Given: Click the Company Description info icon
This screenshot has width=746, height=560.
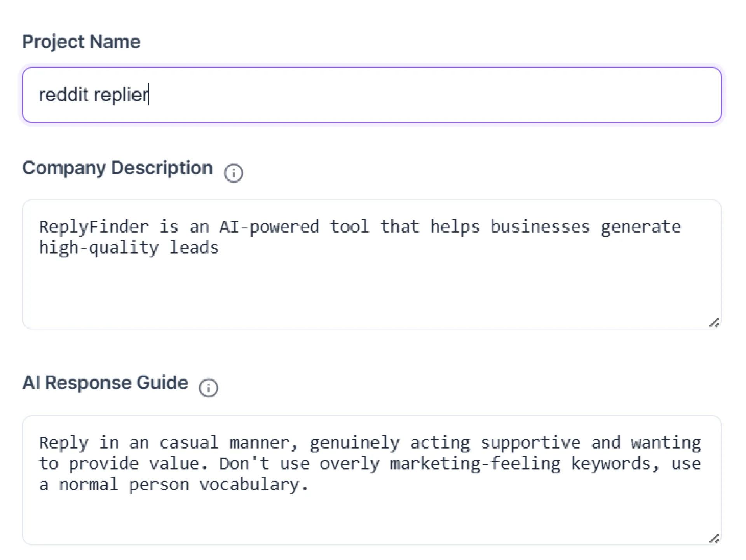Looking at the screenshot, I should (x=234, y=173).
